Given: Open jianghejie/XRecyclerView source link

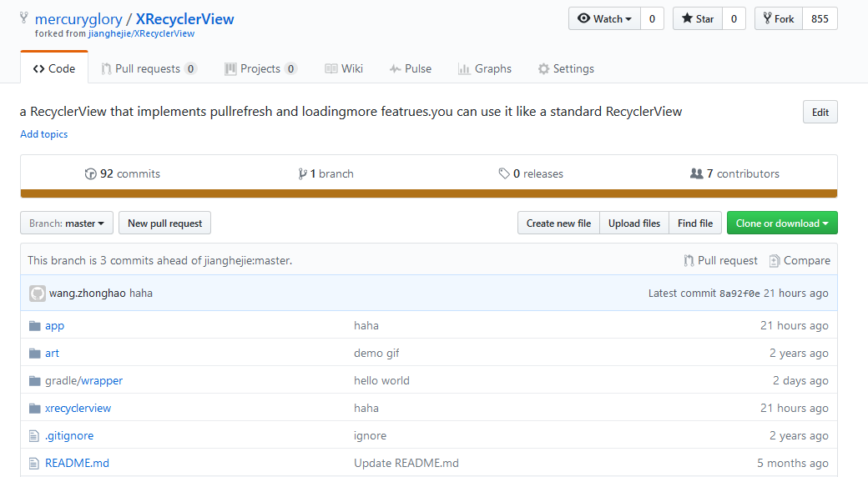Looking at the screenshot, I should 141,33.
